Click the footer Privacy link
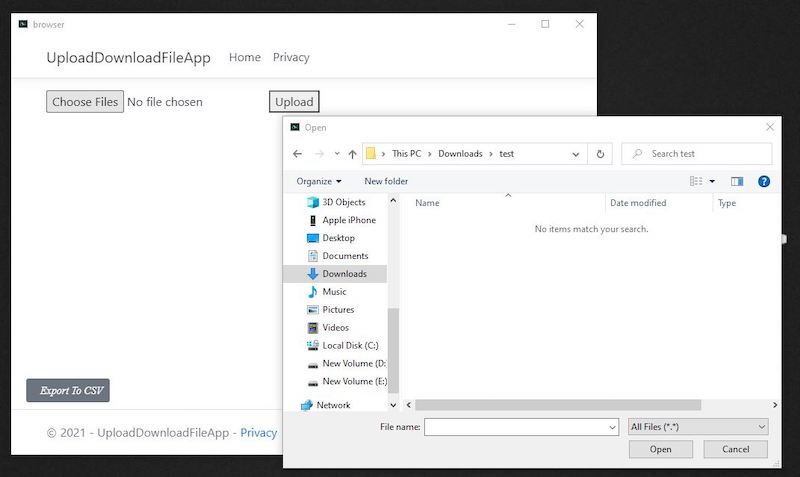This screenshot has width=800, height=477. pyautogui.click(x=259, y=433)
